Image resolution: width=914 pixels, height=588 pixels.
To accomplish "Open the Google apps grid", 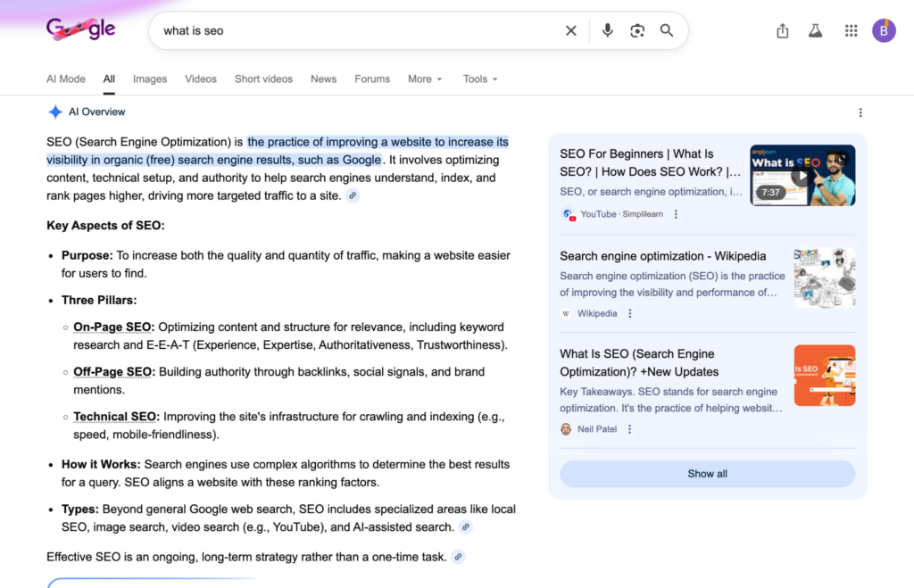I will coord(851,30).
